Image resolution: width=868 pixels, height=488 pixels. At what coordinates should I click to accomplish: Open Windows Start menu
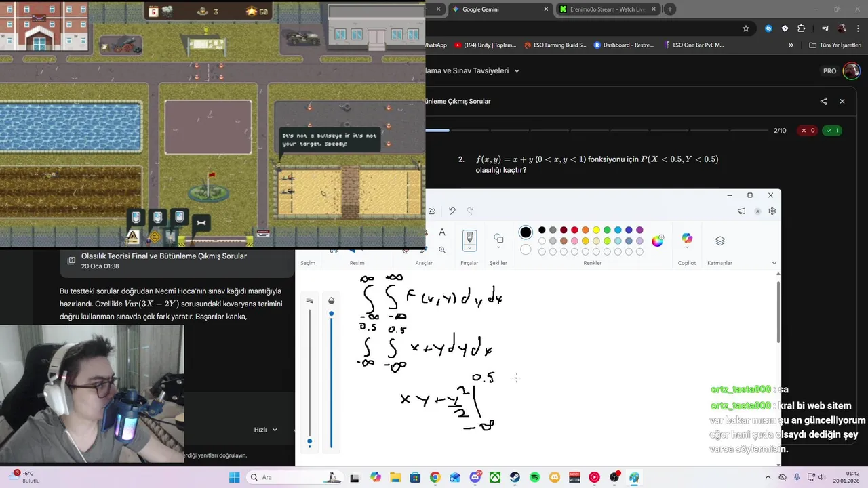(x=234, y=477)
